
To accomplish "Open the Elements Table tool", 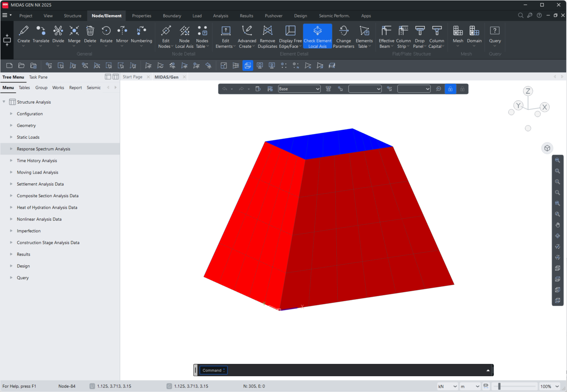I will tap(364, 36).
